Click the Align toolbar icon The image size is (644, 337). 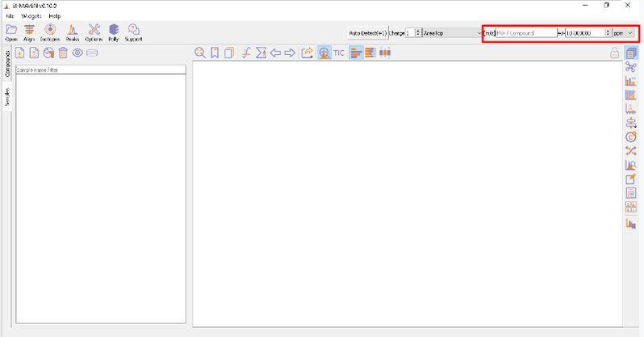29,33
